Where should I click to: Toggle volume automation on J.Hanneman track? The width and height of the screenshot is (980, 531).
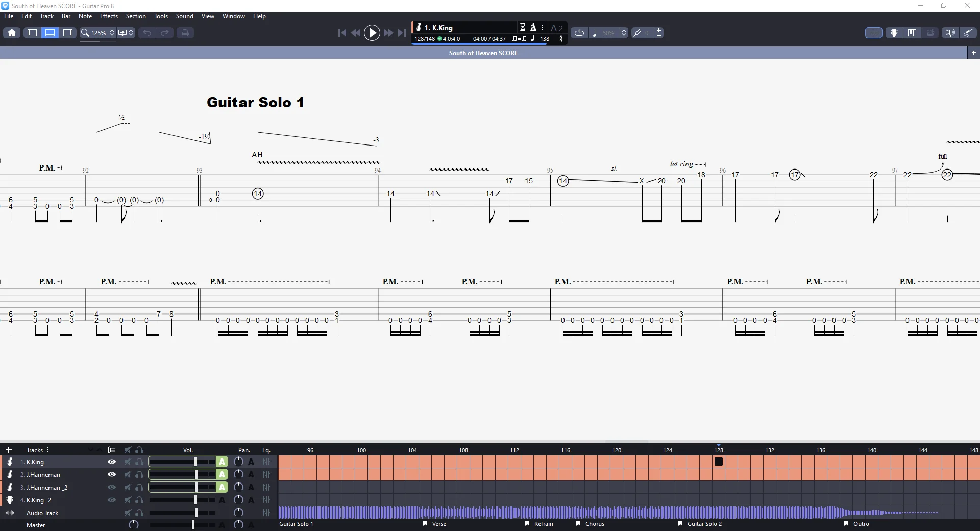click(222, 474)
